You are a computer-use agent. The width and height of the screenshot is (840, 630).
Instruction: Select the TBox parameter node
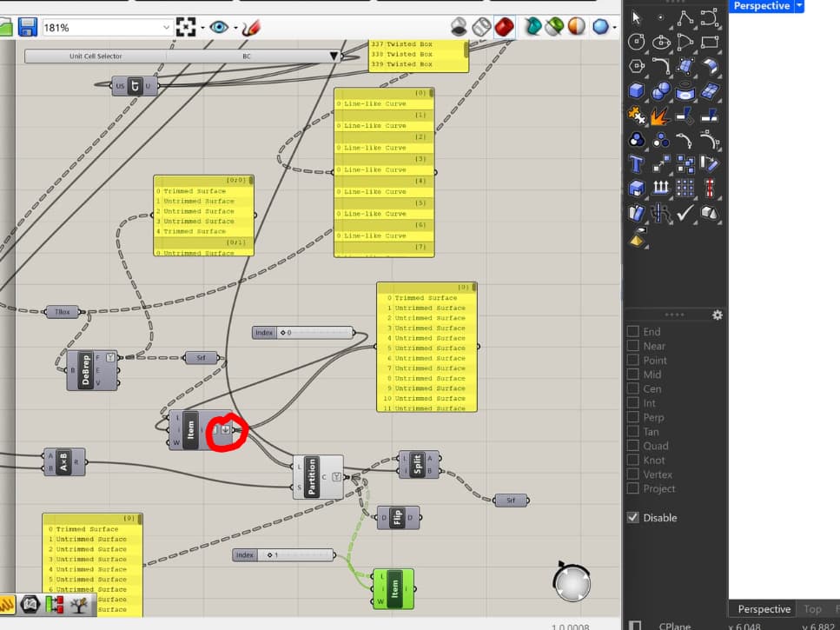tap(63, 312)
